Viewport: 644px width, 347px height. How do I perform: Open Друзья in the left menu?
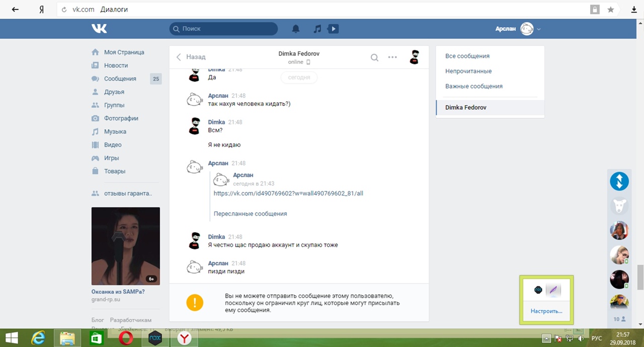114,92
